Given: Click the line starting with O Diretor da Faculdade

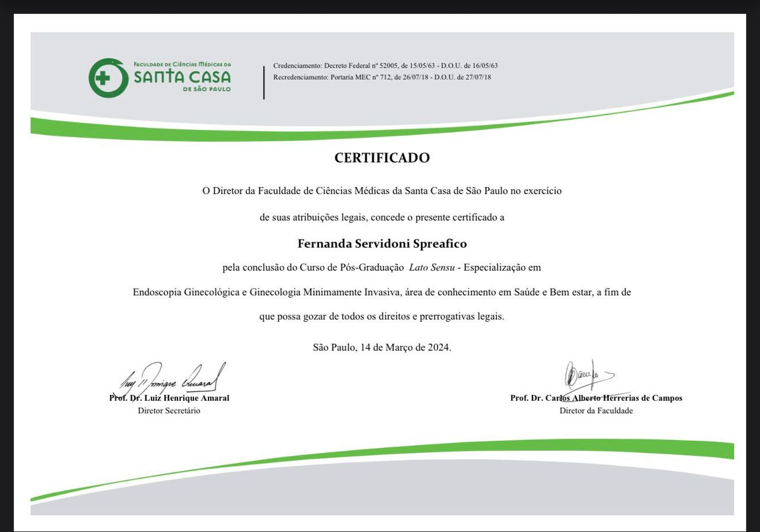Looking at the screenshot, I should click(382, 191).
